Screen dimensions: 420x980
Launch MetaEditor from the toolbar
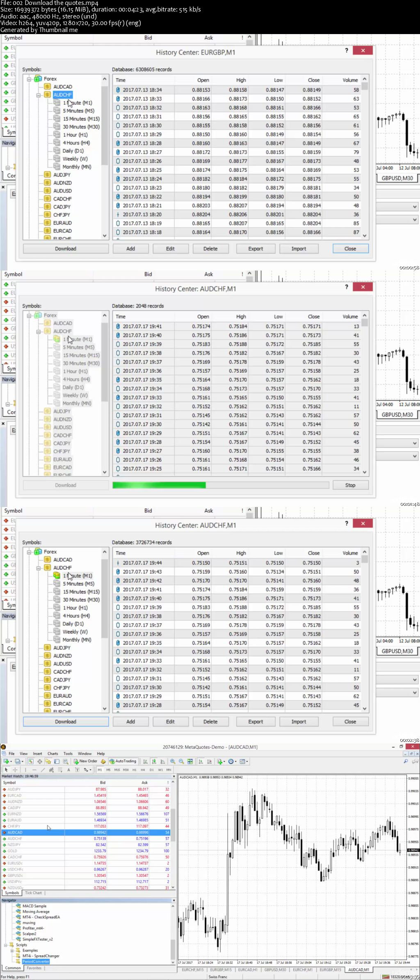click(x=103, y=761)
